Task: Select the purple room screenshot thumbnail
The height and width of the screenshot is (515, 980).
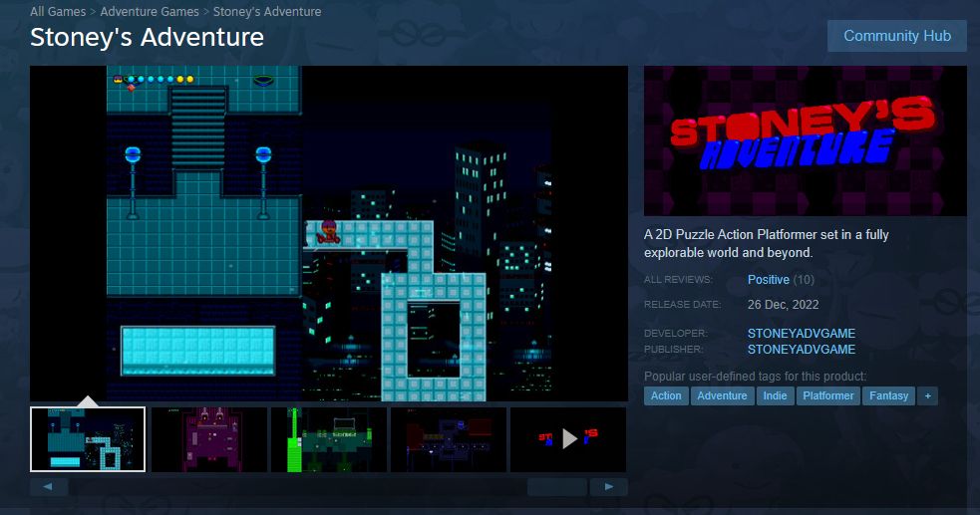Action: (x=208, y=439)
